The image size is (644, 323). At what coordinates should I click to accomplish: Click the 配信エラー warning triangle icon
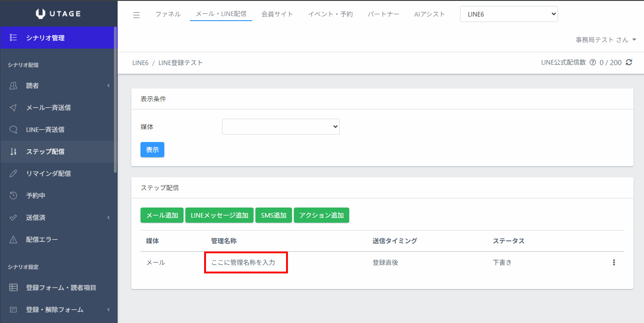13,240
